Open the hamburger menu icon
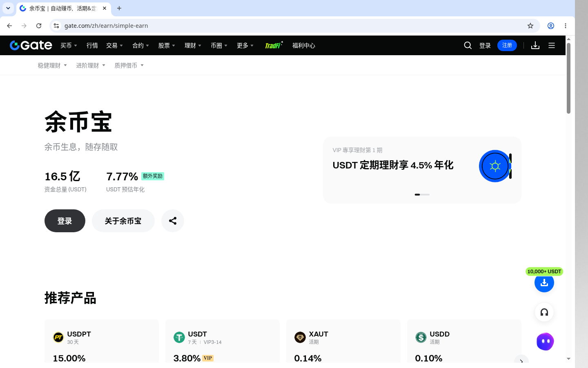This screenshot has height=368, width=588. (x=552, y=45)
